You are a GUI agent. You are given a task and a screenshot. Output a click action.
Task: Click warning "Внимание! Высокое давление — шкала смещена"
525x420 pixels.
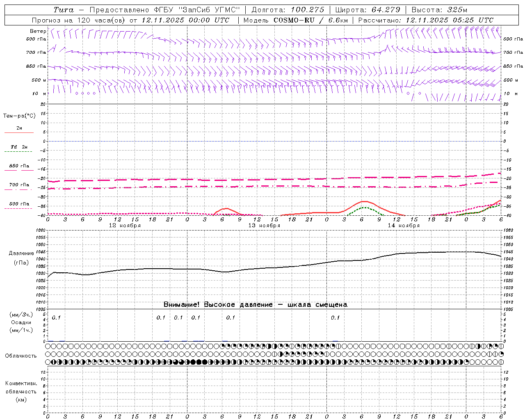pyautogui.click(x=255, y=305)
